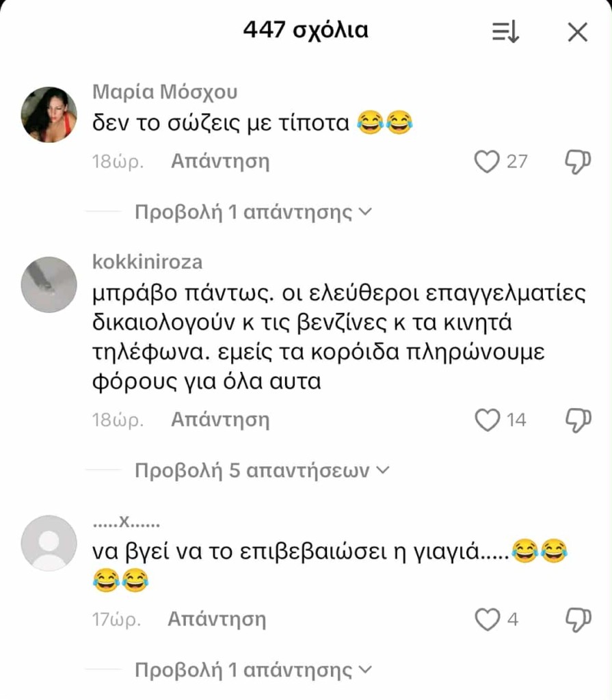The height and width of the screenshot is (700, 612).
Task: Expand 'Προβολή 1 απάντησης' under Μαρία Μόσχου
Action: (x=253, y=212)
